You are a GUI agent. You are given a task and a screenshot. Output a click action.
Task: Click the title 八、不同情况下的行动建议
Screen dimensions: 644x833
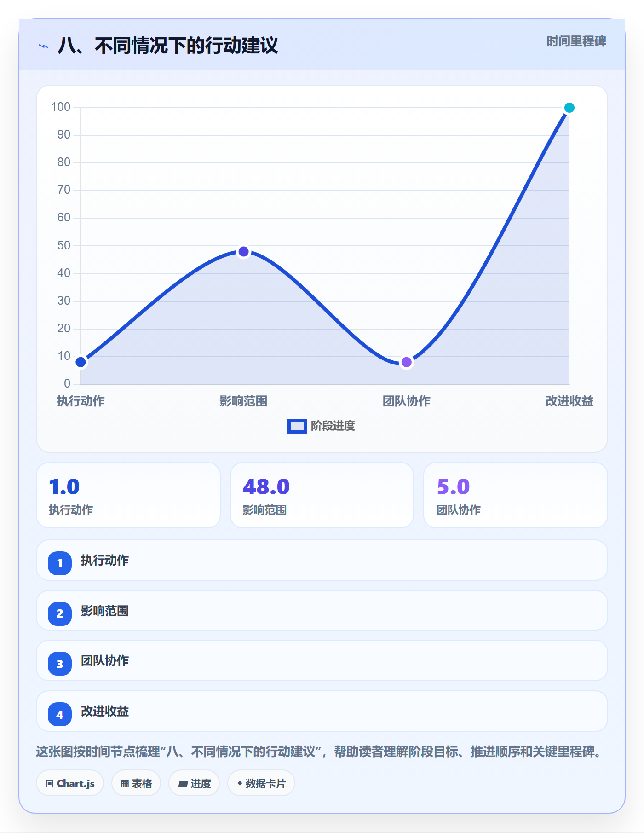tap(168, 46)
